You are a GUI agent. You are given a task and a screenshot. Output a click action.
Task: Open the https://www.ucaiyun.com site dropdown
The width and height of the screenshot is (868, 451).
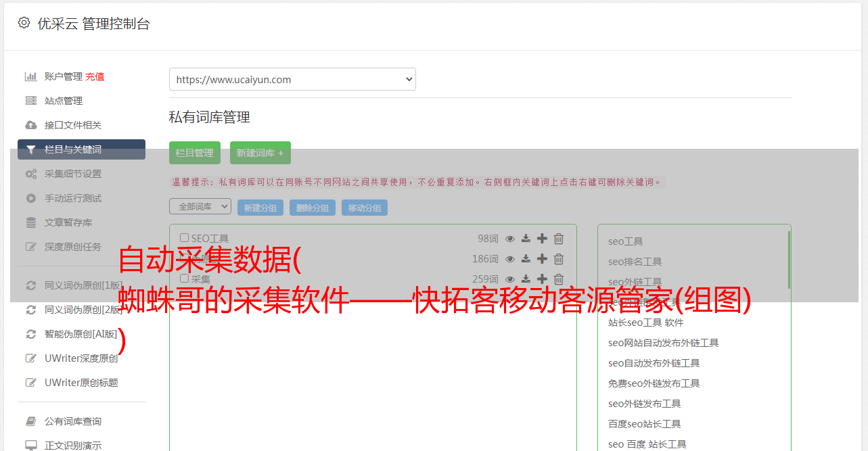292,79
